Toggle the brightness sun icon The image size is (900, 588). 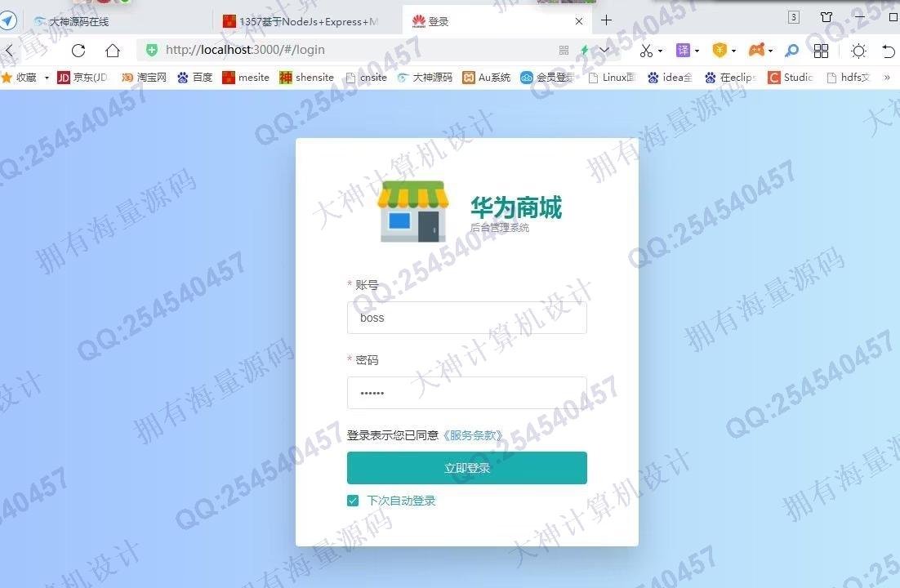tap(858, 51)
